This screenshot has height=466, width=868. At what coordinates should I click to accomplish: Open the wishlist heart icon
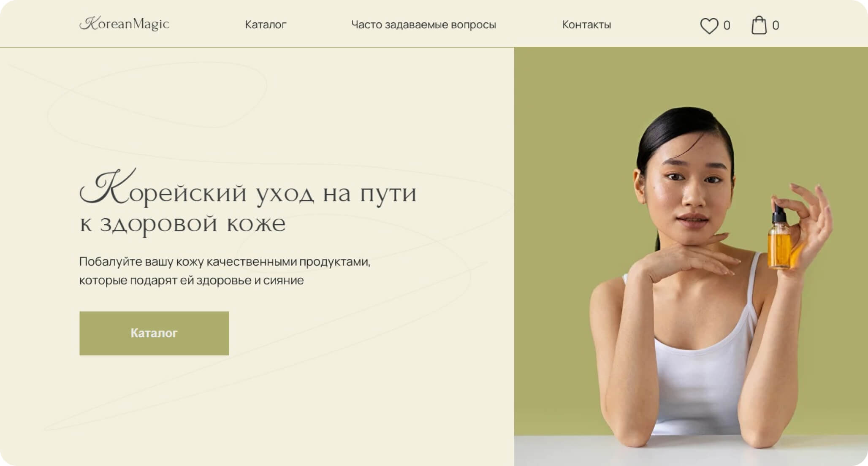[x=709, y=26]
